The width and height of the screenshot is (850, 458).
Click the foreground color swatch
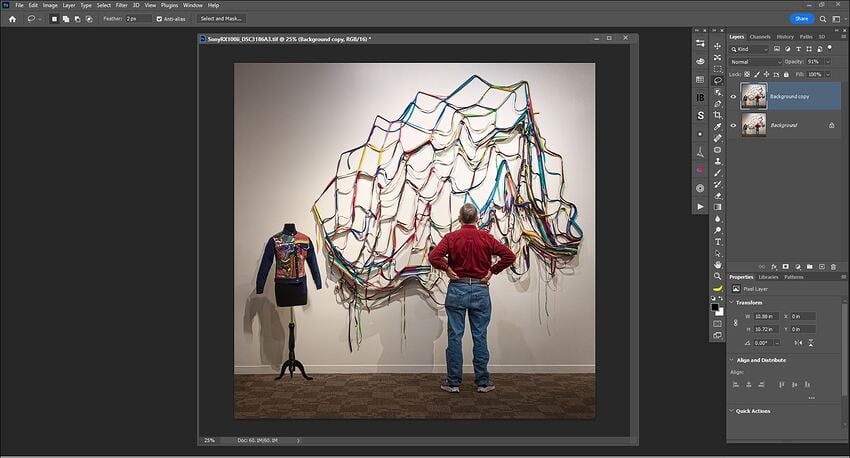[716, 306]
